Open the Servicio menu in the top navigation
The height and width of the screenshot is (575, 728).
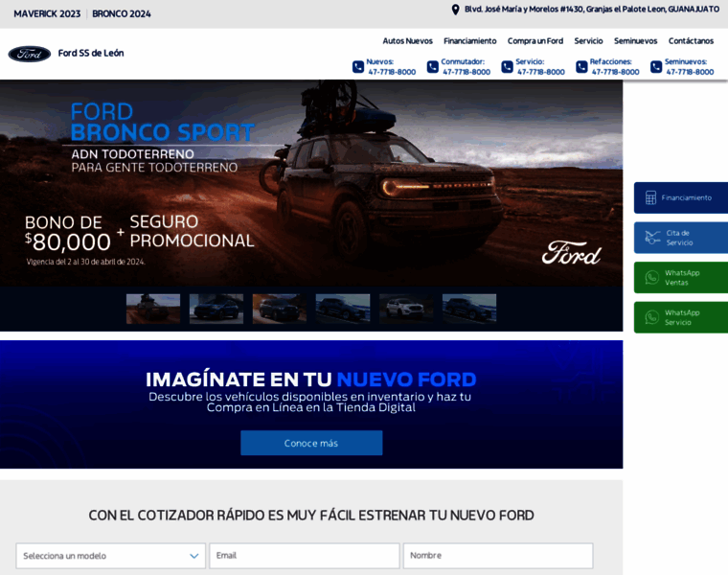click(x=588, y=41)
